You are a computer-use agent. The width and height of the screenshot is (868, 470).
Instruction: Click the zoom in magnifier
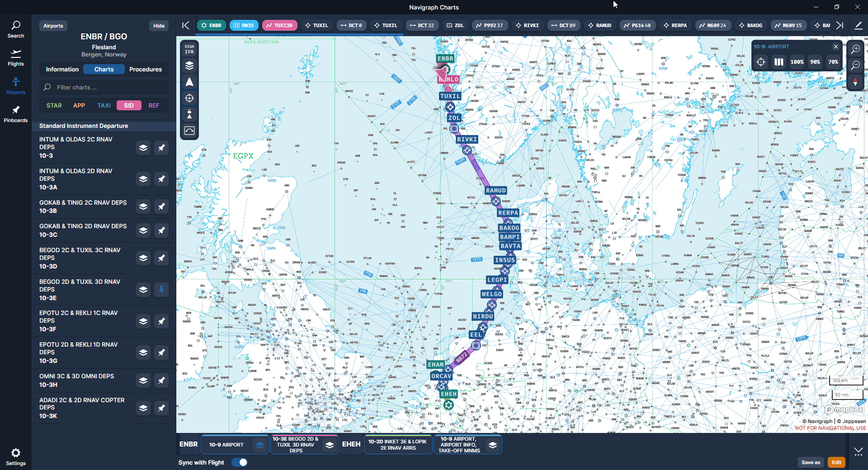coord(855,49)
